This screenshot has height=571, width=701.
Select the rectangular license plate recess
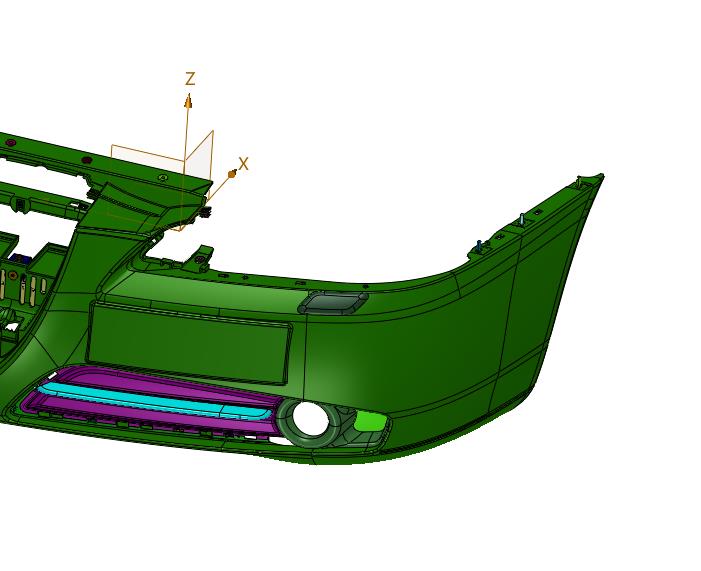tap(189, 343)
